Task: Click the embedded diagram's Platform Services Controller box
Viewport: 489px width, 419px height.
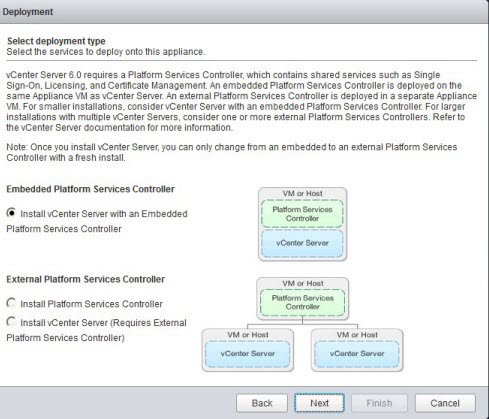Action: [302, 214]
